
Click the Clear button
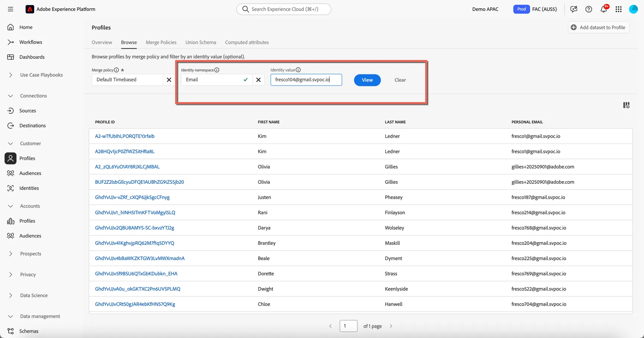(400, 80)
